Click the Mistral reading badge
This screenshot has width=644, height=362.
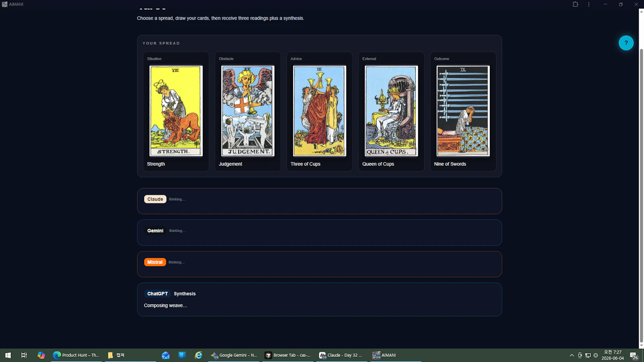pos(155,262)
